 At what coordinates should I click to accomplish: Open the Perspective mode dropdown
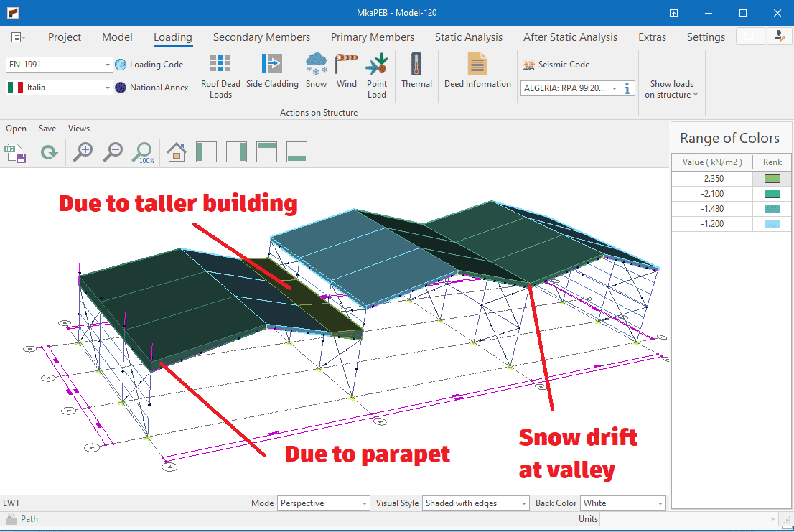(363, 503)
